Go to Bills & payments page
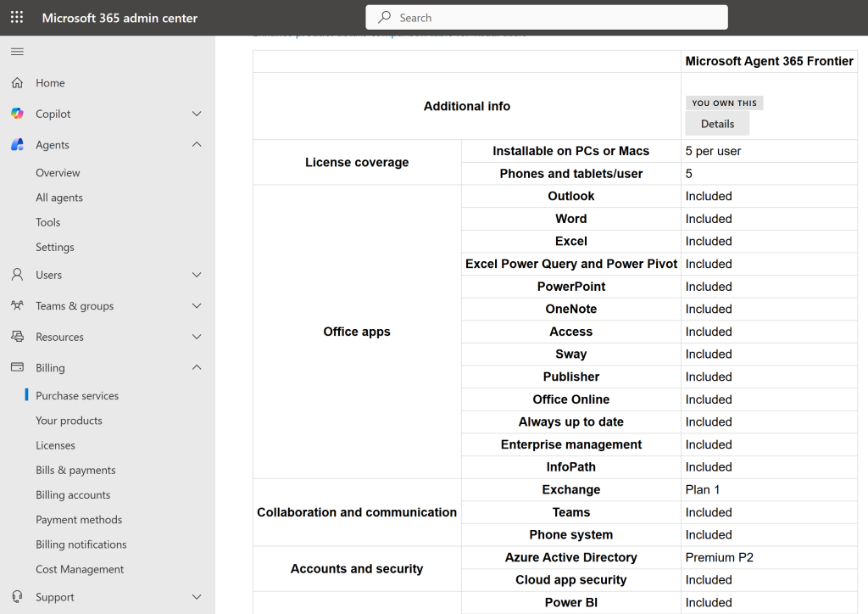 (x=75, y=470)
